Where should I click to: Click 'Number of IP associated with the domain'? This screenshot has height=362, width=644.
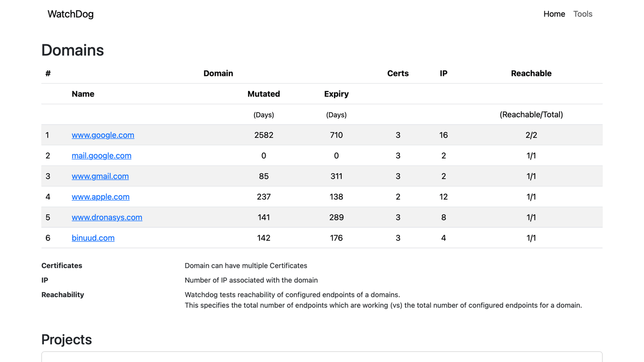click(251, 280)
